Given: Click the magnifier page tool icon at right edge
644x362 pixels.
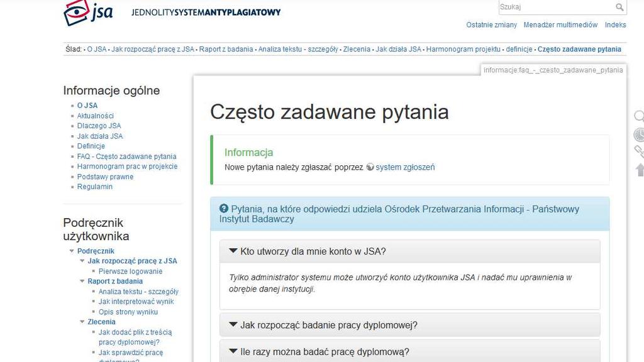Looking at the screenshot, I should (639, 116).
